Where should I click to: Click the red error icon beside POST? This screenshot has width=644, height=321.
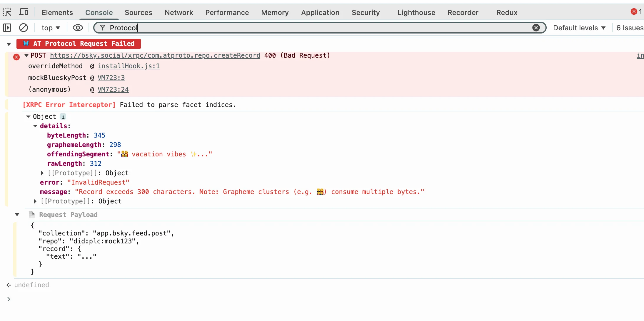click(16, 57)
